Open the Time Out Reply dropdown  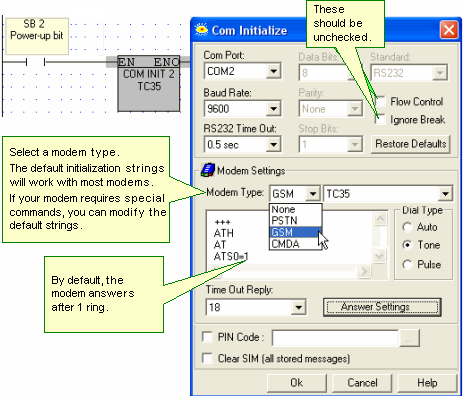pos(298,307)
